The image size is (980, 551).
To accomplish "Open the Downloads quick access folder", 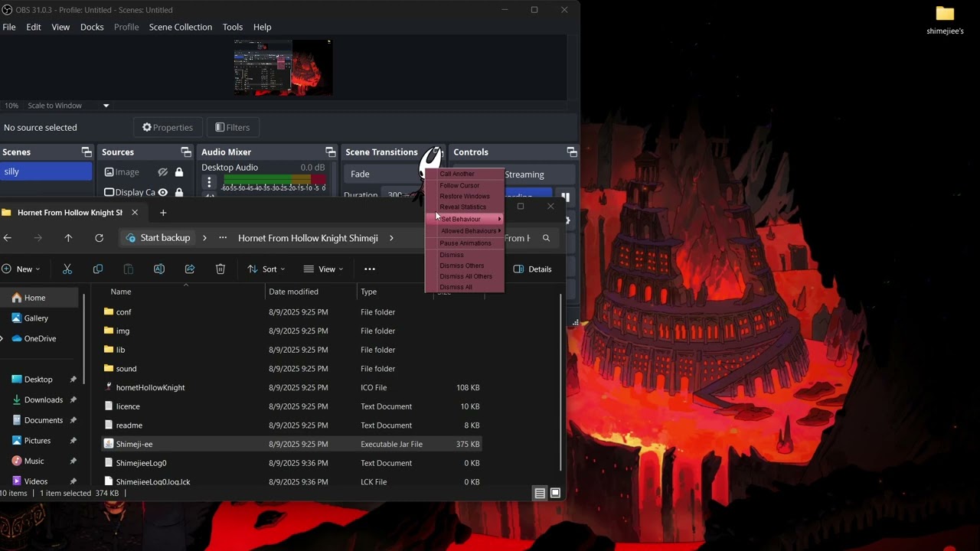I will [42, 399].
